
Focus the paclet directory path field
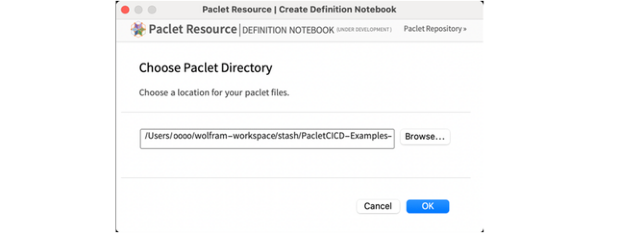tap(267, 137)
